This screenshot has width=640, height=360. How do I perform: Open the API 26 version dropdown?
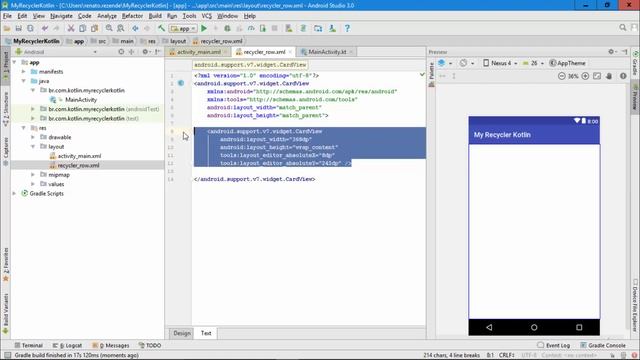(533, 63)
